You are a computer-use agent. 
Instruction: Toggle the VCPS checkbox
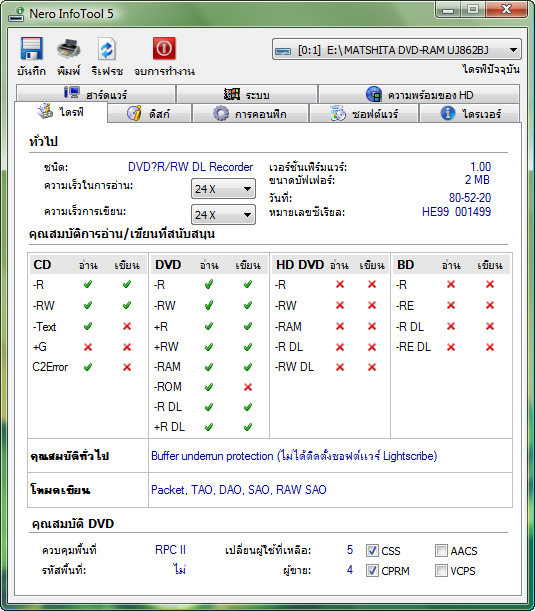441,570
